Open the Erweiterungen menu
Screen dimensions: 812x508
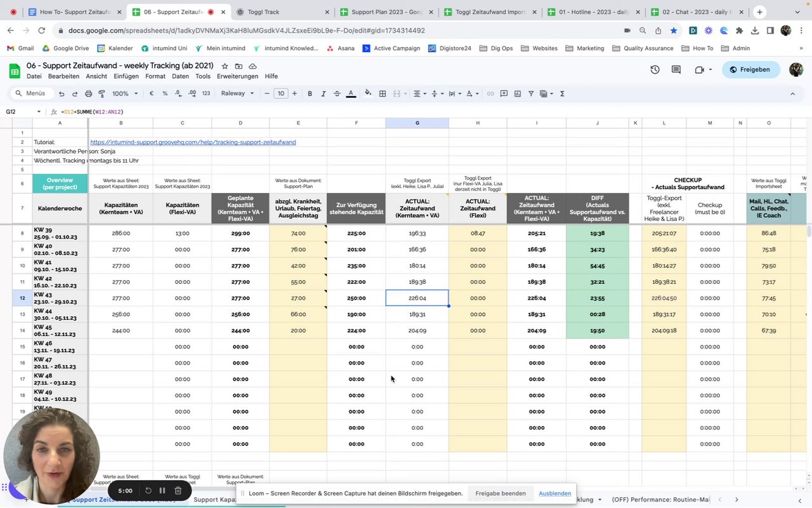(x=237, y=76)
